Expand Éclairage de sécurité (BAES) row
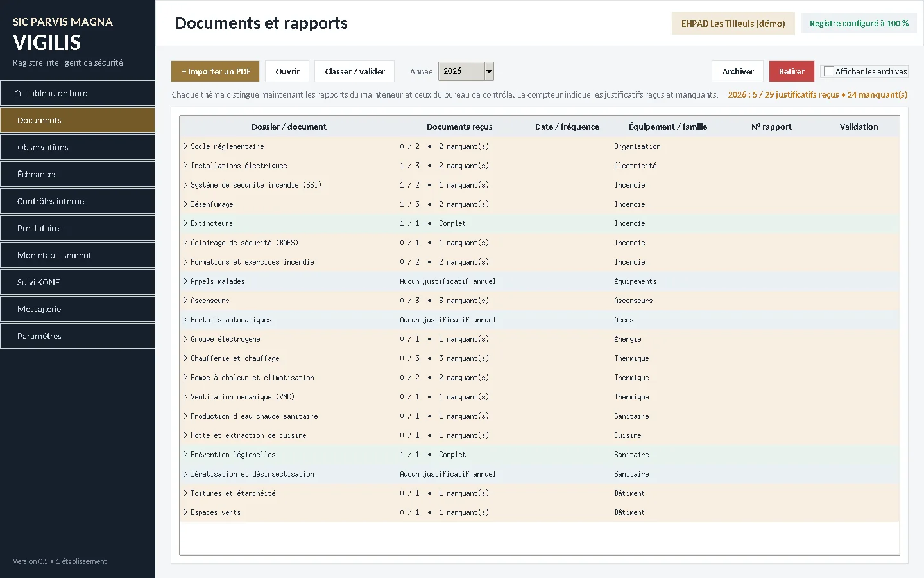 click(185, 243)
